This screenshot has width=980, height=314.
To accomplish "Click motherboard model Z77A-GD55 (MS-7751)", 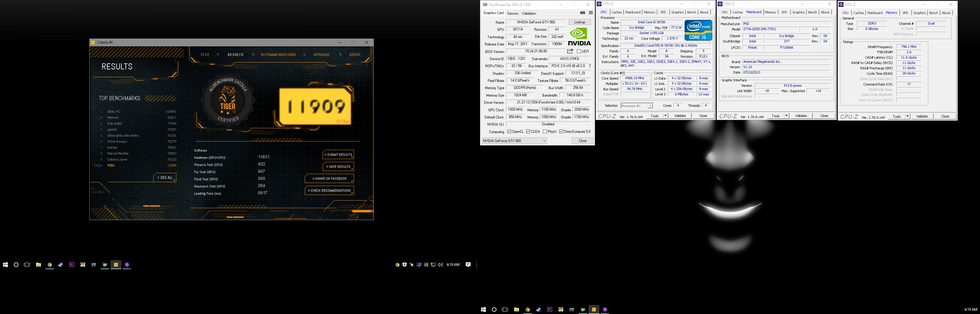I will pos(770,29).
